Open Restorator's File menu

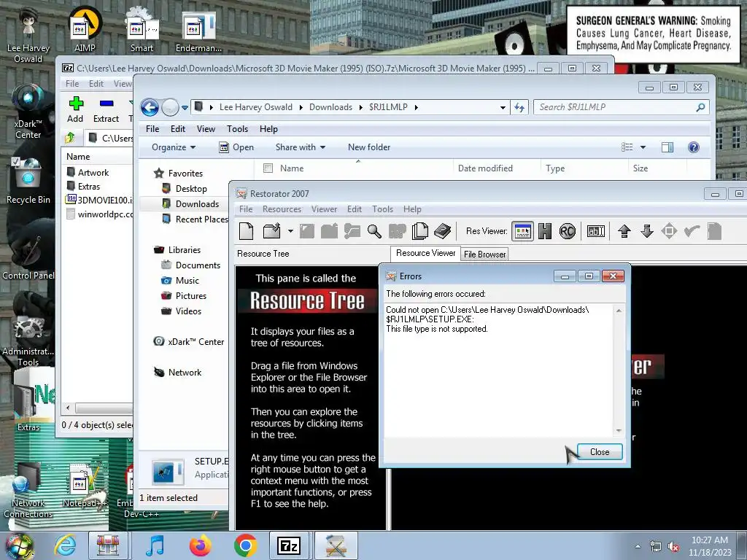point(246,209)
